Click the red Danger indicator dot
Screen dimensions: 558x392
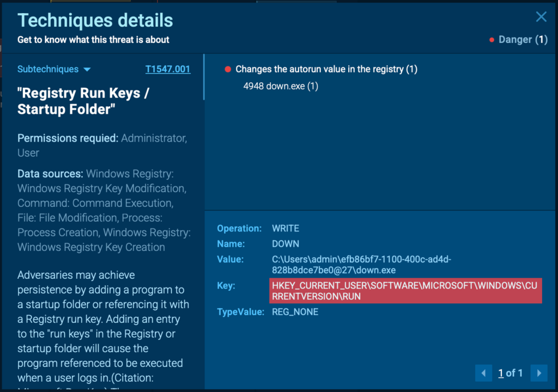tap(492, 40)
